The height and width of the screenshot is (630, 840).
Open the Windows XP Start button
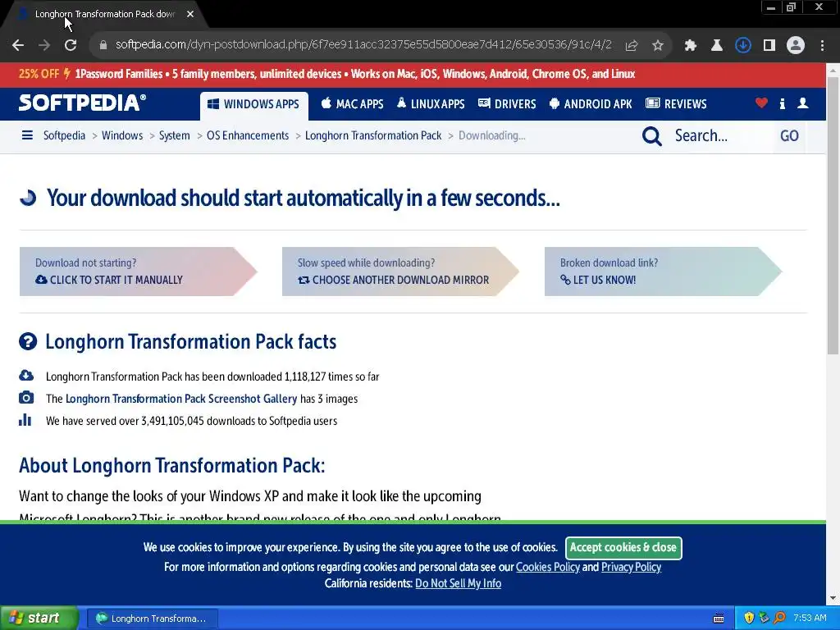point(39,618)
